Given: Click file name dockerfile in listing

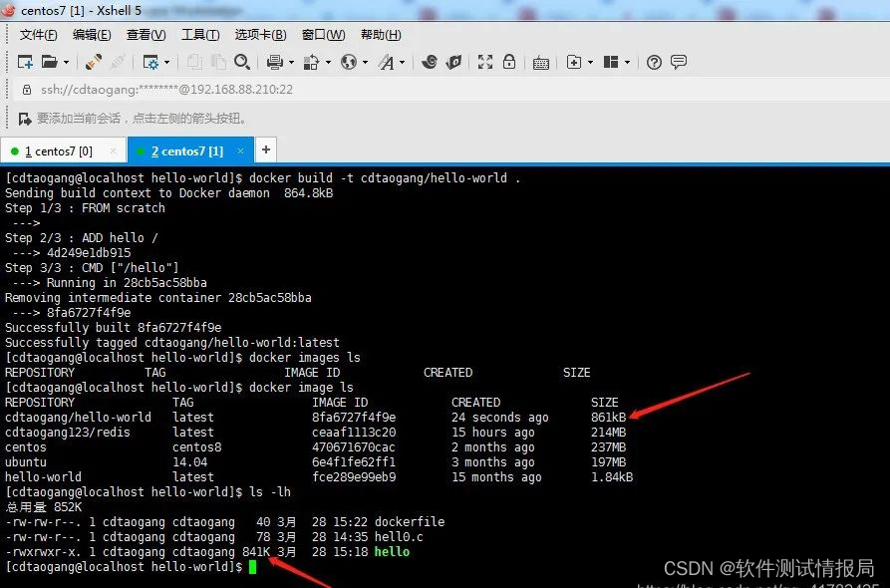Looking at the screenshot, I should 410,521.
